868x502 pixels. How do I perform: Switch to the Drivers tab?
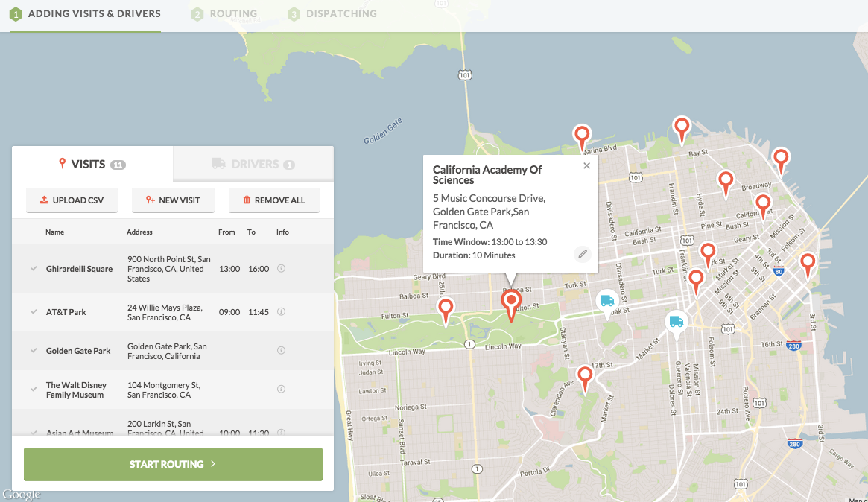tap(253, 164)
